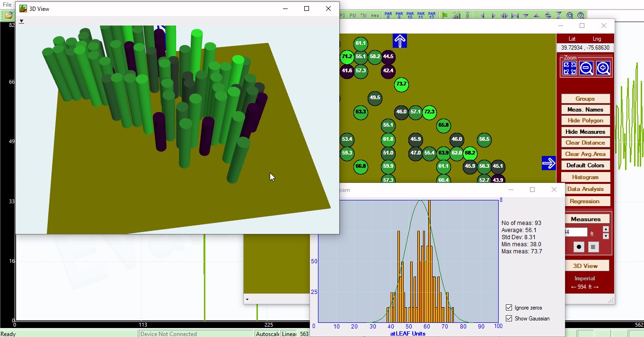
Task: Click the zoom-to-fit extents icon
Action: click(x=570, y=69)
